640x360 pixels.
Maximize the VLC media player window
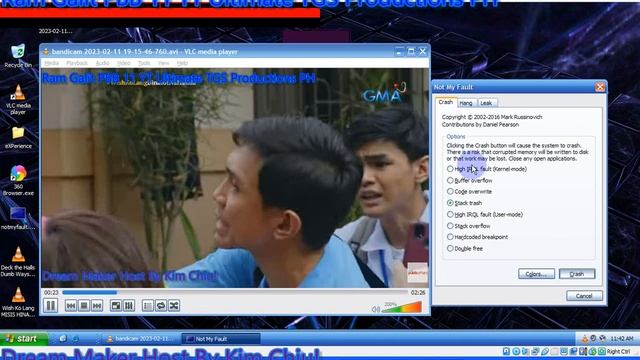[411, 51]
